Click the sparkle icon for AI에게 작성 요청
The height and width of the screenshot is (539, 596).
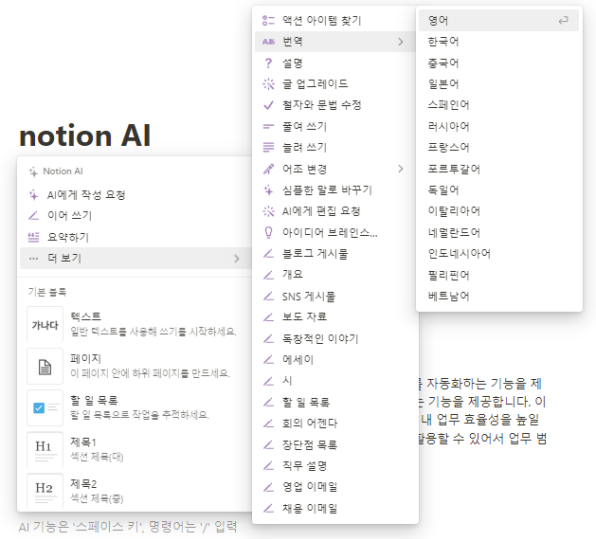33,195
